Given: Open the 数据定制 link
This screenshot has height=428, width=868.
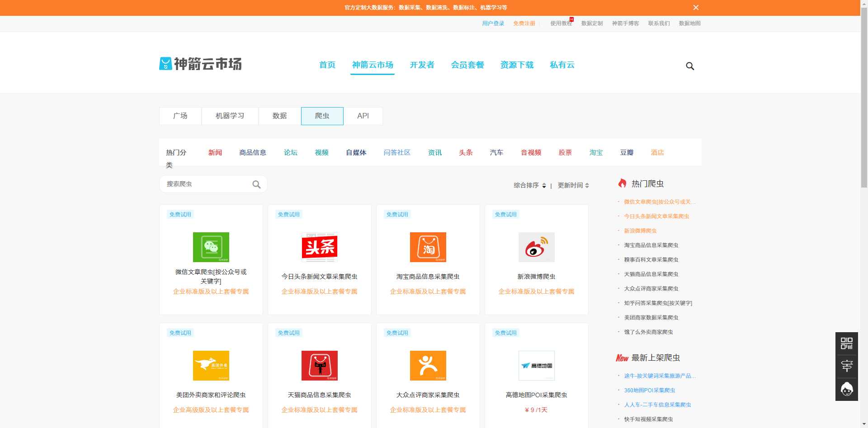Looking at the screenshot, I should pyautogui.click(x=592, y=24).
